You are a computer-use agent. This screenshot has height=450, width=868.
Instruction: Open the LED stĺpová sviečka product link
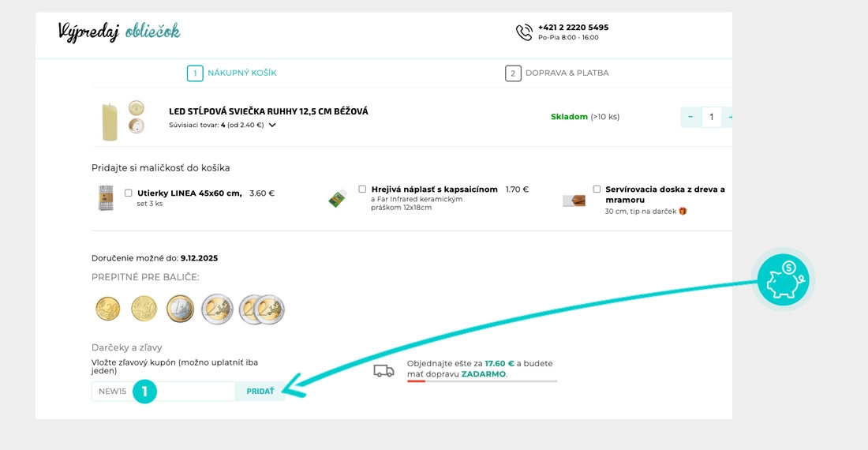(x=268, y=111)
